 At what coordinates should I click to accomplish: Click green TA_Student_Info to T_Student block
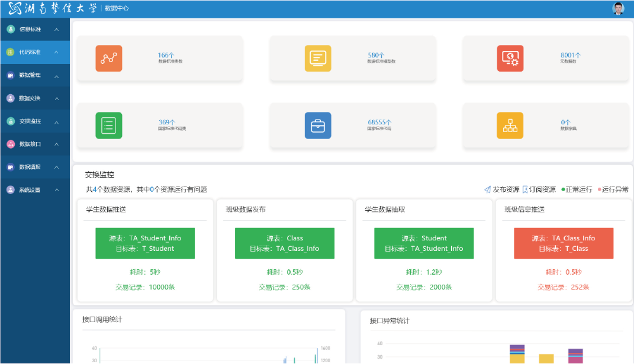pos(145,243)
